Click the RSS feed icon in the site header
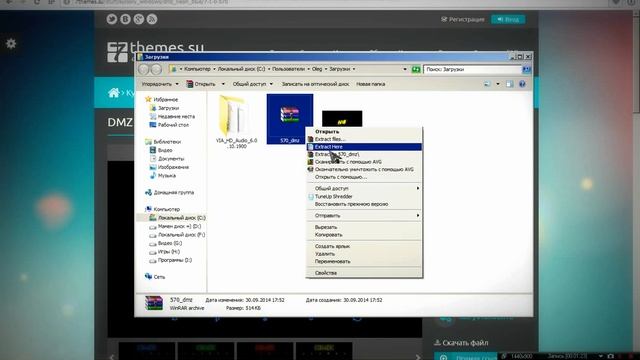The image size is (640, 360). [x=152, y=19]
